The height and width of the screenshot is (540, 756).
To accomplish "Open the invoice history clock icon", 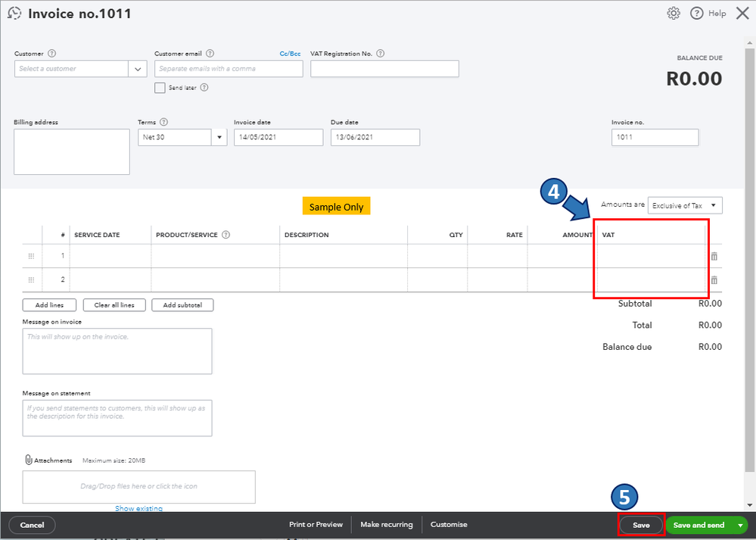I will pyautogui.click(x=14, y=13).
